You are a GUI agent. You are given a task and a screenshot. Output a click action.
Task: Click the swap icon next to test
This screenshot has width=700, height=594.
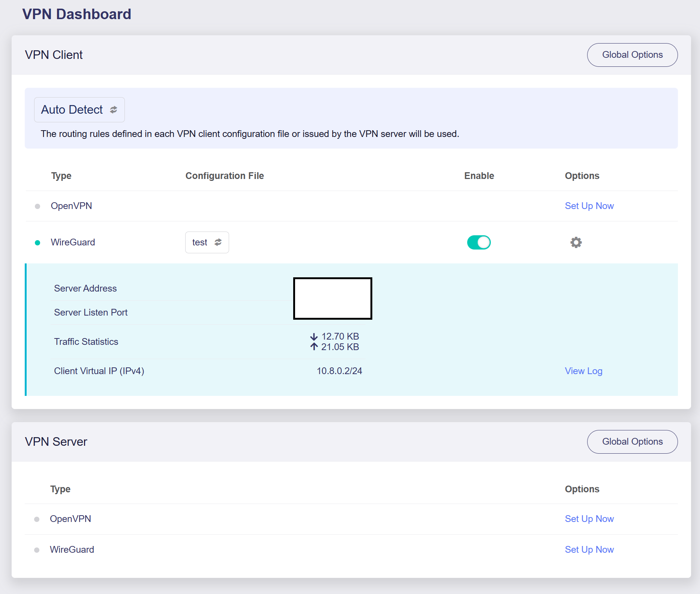coord(218,242)
